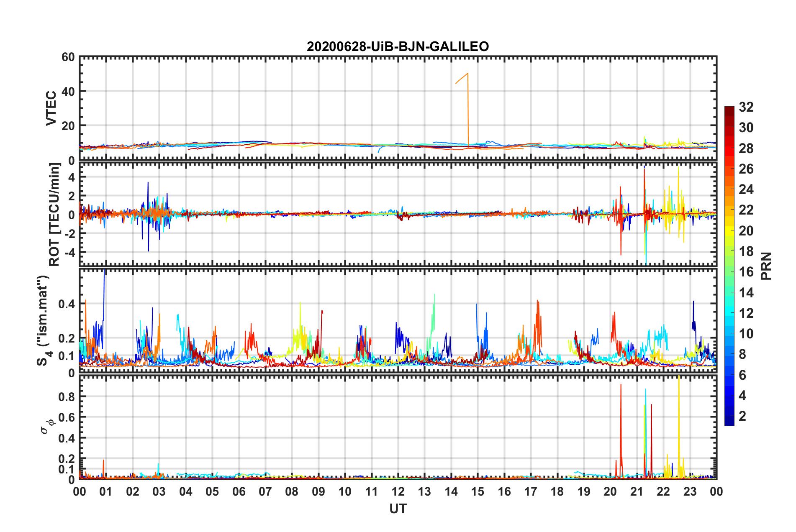Screen dimensions: 796x532
Task: Click the x-axis tick label 18
Action: tap(557, 492)
